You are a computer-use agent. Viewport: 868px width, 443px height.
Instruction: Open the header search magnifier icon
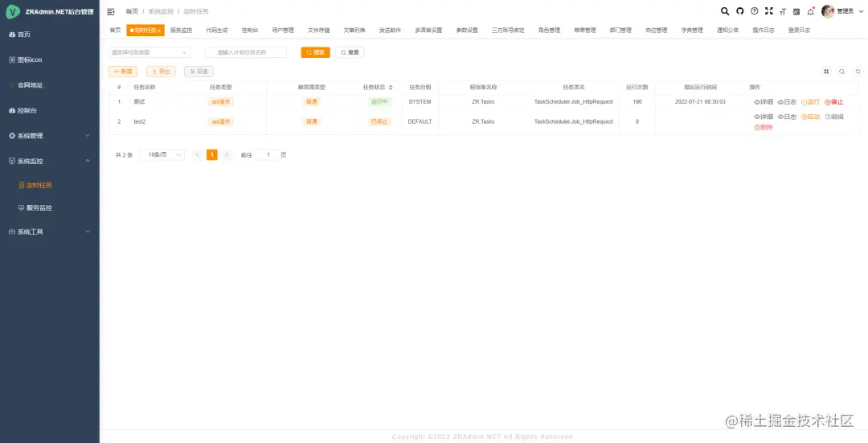pos(725,11)
